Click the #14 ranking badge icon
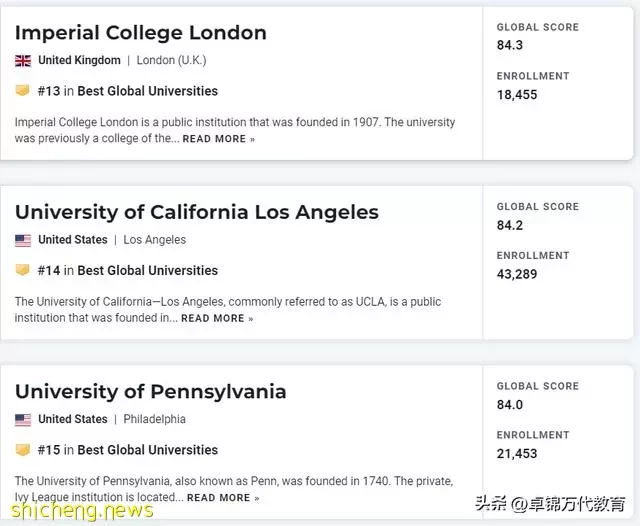 point(22,270)
